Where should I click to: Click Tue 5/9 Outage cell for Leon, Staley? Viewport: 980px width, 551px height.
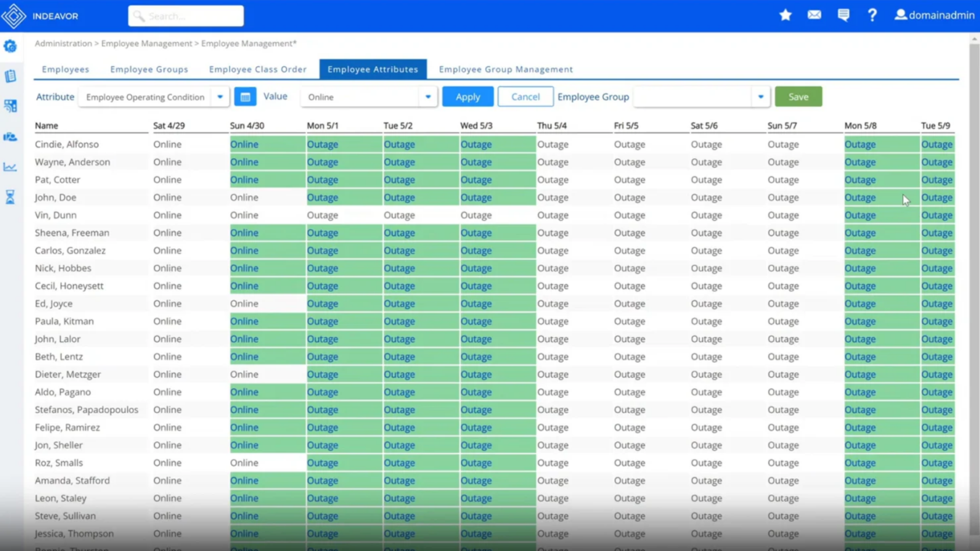pos(938,498)
